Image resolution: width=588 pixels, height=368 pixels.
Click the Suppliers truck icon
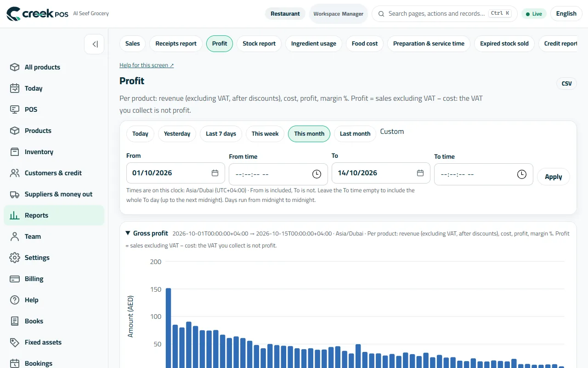(15, 194)
